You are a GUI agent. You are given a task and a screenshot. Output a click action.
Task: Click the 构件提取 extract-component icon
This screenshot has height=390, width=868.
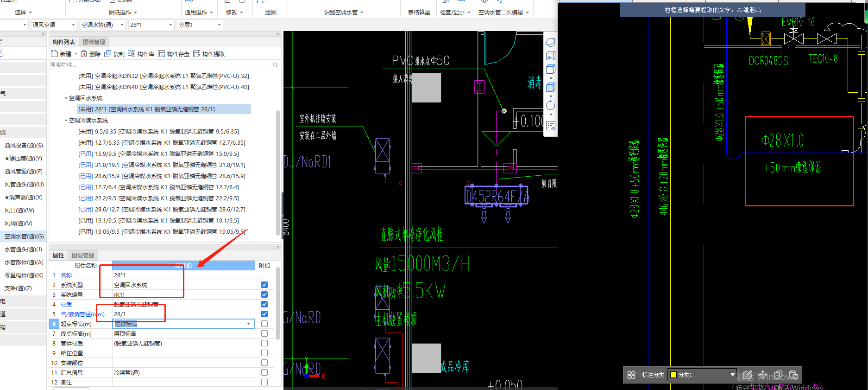pyautogui.click(x=196, y=54)
